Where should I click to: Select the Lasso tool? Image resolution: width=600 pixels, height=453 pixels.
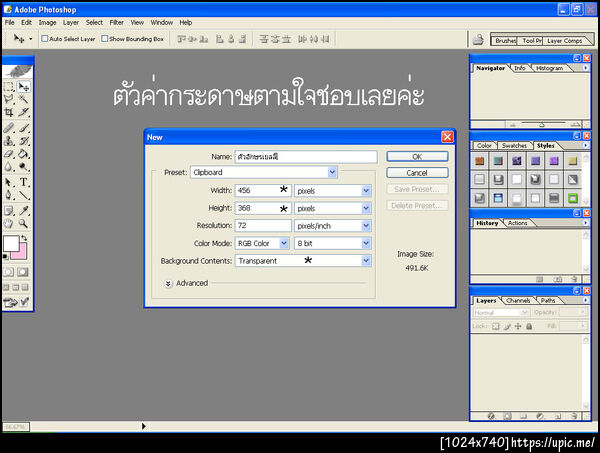pyautogui.click(x=9, y=99)
